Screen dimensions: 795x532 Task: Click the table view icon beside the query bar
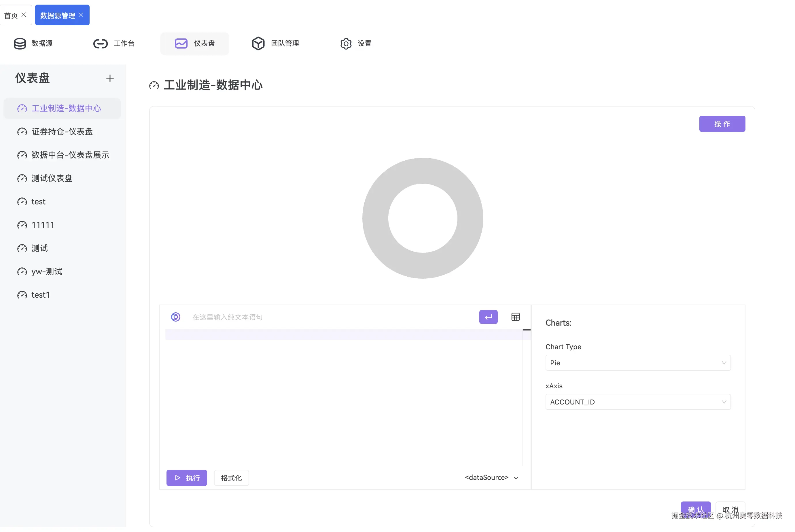coord(515,317)
